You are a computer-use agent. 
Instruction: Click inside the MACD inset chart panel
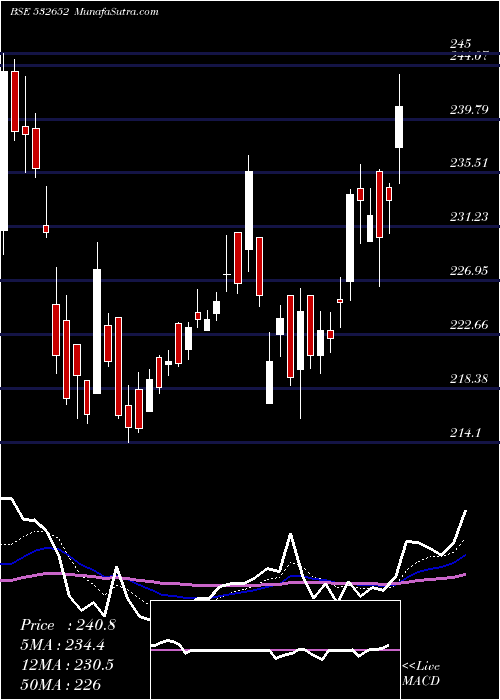(x=275, y=650)
